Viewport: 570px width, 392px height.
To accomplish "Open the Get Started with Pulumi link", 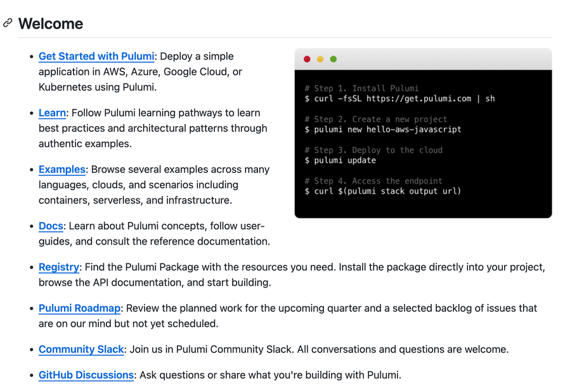I will (x=96, y=56).
